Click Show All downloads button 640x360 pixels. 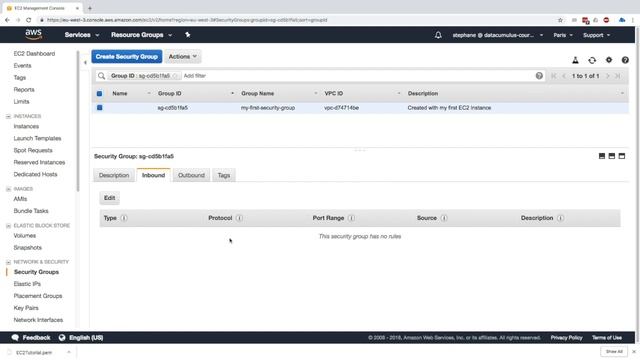click(614, 351)
